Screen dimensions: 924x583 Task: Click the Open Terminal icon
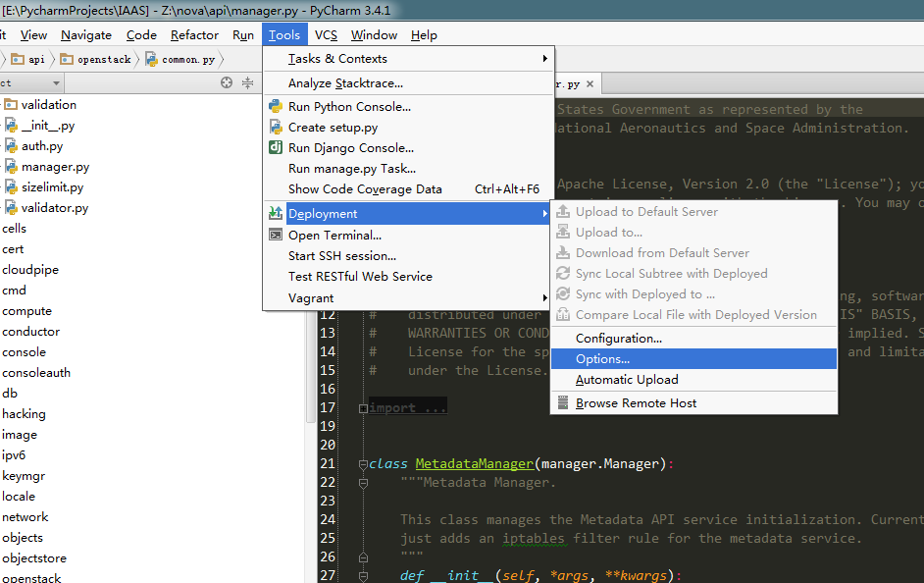tap(276, 235)
